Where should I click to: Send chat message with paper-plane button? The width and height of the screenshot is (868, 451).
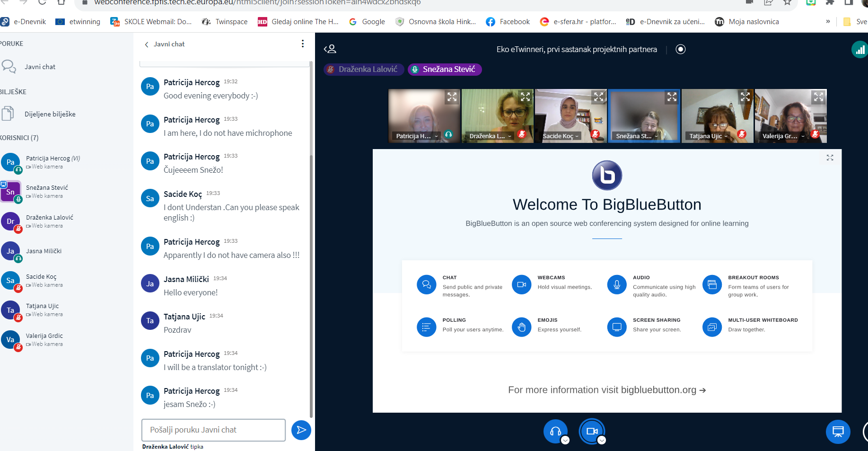pyautogui.click(x=301, y=430)
